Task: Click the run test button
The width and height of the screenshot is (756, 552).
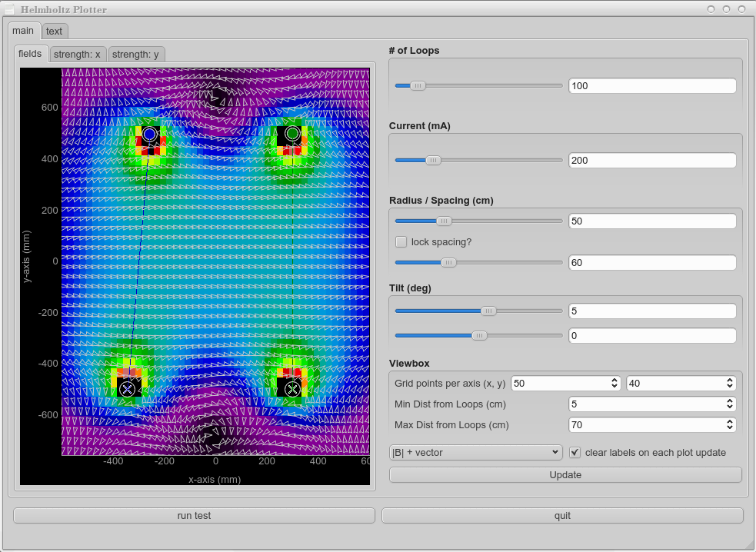Action: 194,515
